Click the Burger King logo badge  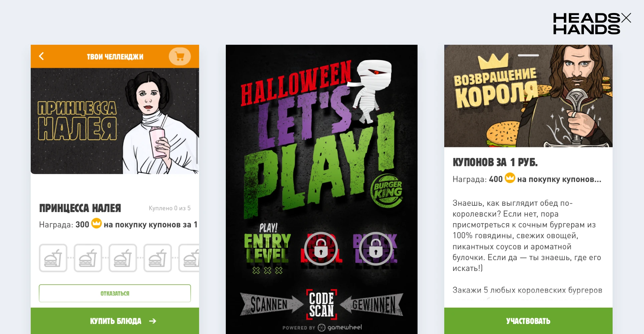(386, 191)
